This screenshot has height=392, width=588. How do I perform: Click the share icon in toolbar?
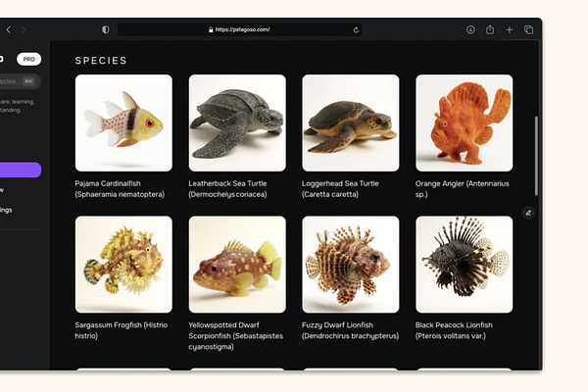[490, 29]
